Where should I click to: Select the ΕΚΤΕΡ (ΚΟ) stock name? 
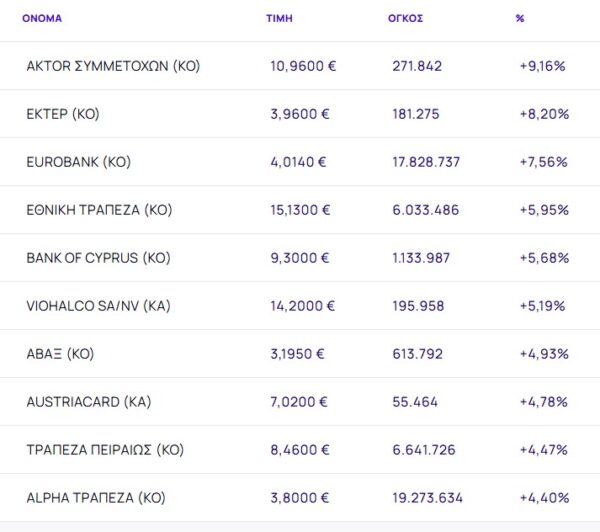pyautogui.click(x=61, y=114)
